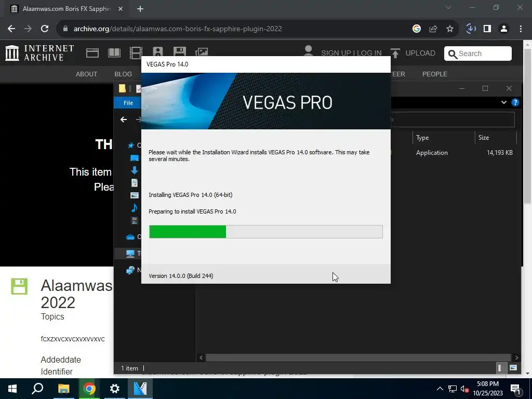Open PEOPLE in Archive navigation bar
532x399 pixels.
[x=435, y=74]
